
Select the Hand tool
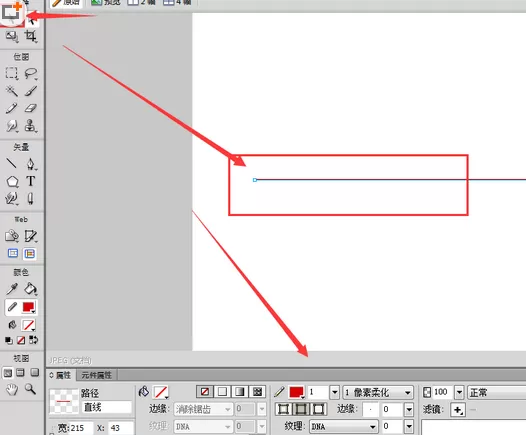[12, 390]
